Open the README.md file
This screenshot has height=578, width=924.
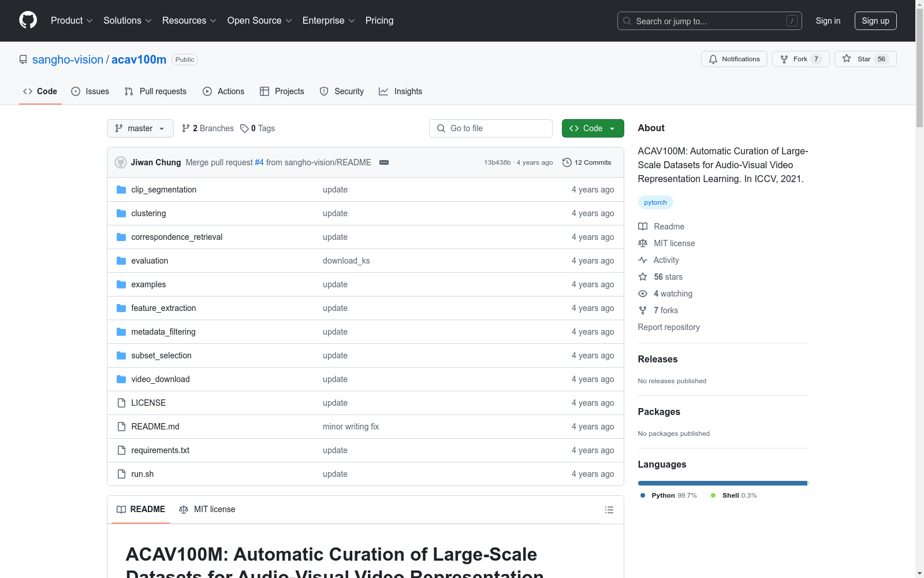[x=155, y=427]
